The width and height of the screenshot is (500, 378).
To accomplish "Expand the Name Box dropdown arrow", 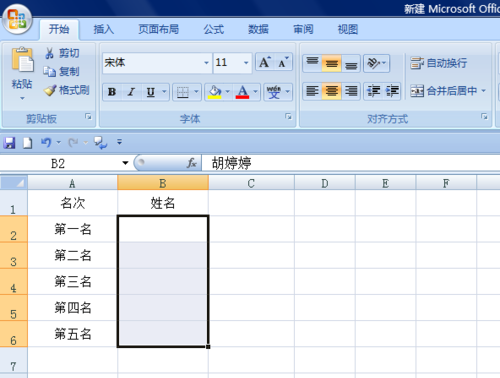I will 125,163.
